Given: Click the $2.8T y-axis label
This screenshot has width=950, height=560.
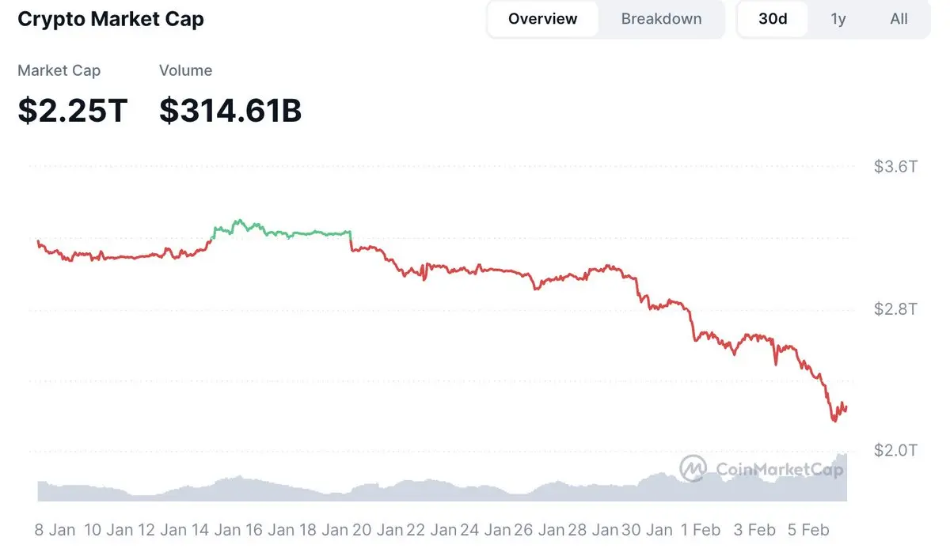Looking at the screenshot, I should [895, 308].
